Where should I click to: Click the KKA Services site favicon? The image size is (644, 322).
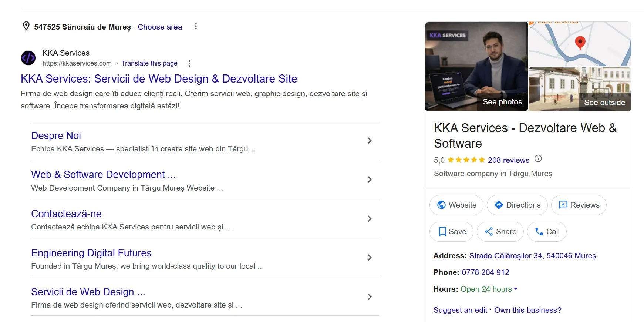[28, 58]
